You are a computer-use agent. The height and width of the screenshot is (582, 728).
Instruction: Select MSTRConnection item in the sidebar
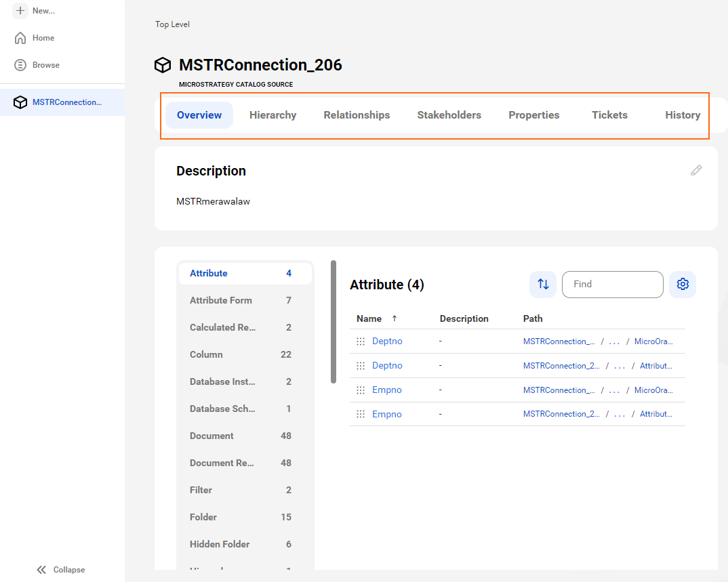click(62, 102)
